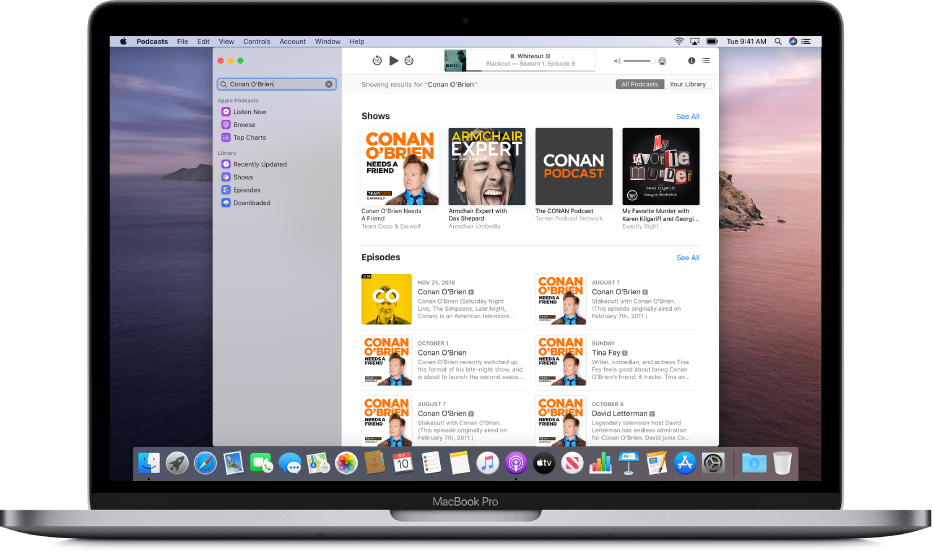
Task: Open the Account menu
Action: pyautogui.click(x=292, y=42)
